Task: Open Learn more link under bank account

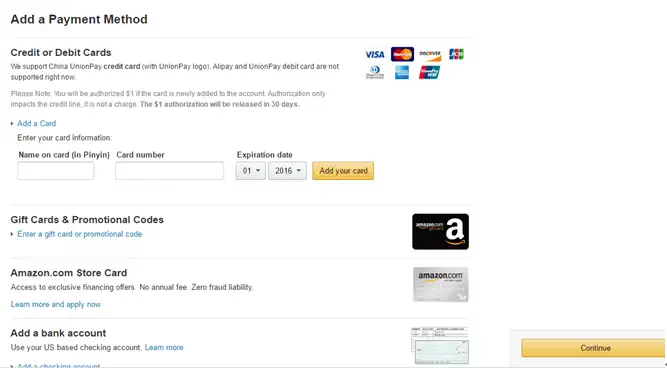Action: click(164, 347)
